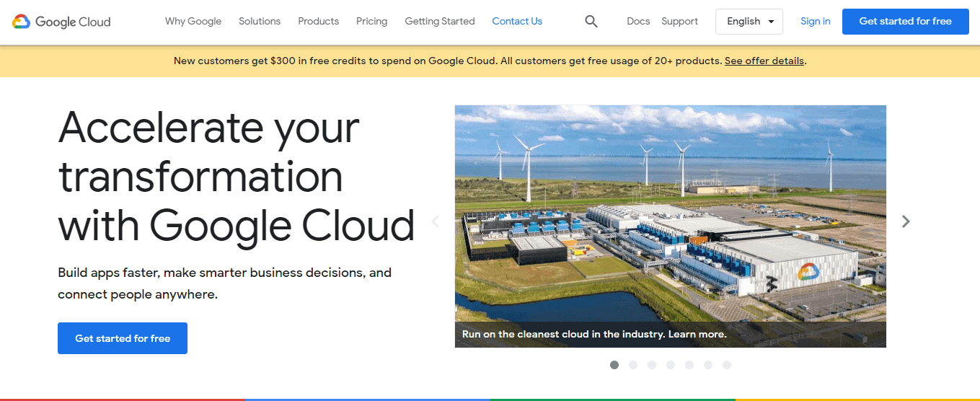Expand the Products navigation menu
The image size is (980, 401).
318,22
